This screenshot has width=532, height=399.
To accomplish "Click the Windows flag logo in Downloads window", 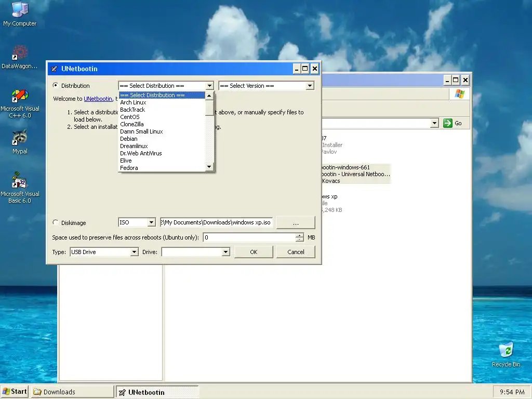I will click(x=459, y=94).
